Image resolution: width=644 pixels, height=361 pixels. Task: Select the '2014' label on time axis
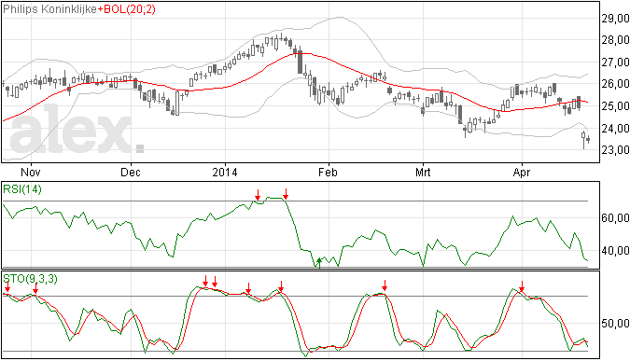click(x=225, y=172)
